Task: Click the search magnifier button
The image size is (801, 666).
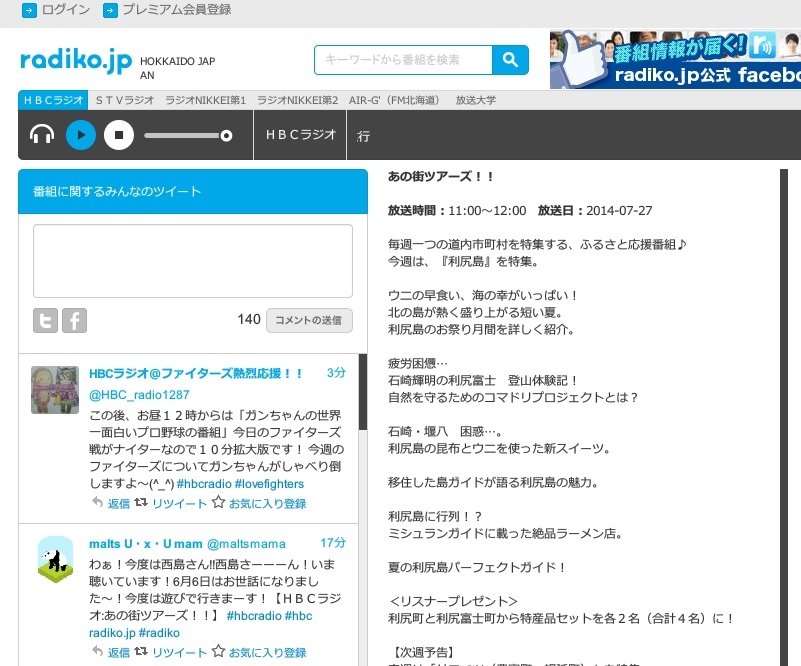Action: [x=510, y=60]
